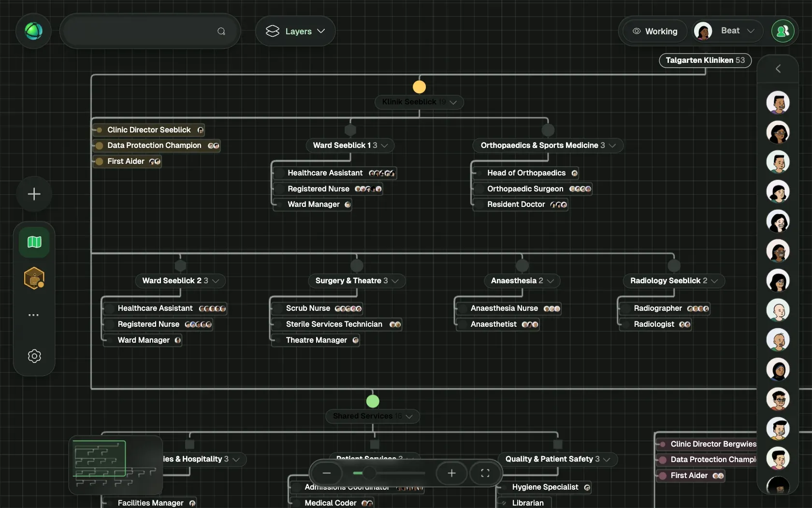Viewport: 812px width, 508px height.
Task: Select the first avatar in people panel
Action: [x=778, y=102]
